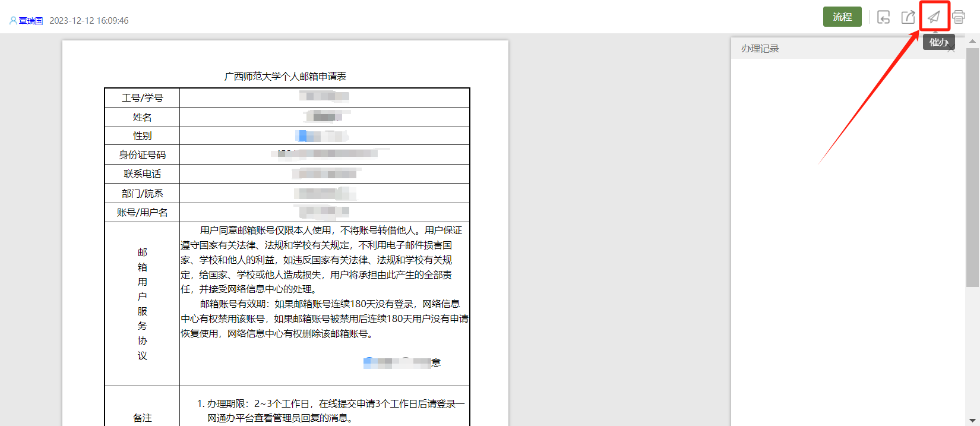Click the 身份证号码 label cell
Image resolution: width=980 pixels, height=426 pixels.
[x=142, y=155]
